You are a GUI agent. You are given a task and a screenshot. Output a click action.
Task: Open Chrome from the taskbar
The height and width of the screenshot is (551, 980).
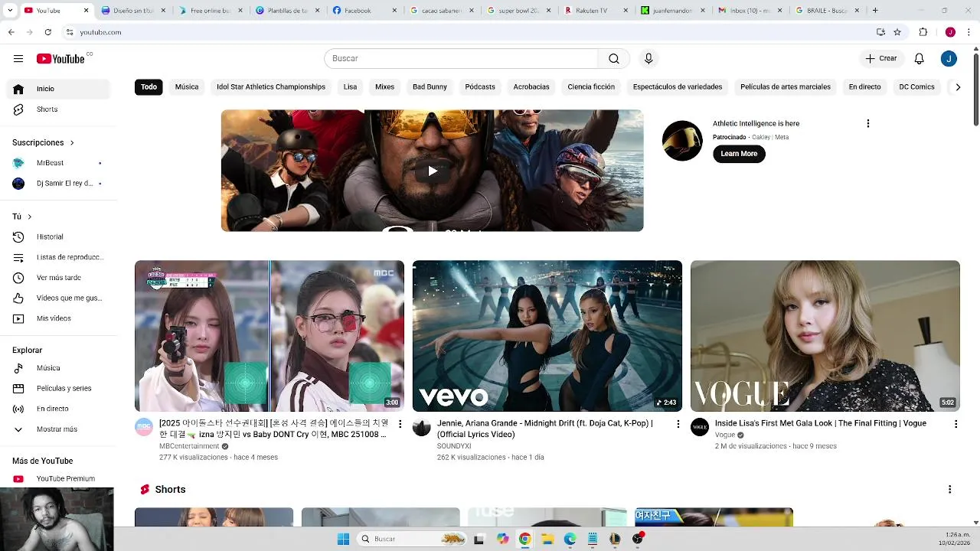click(x=524, y=539)
